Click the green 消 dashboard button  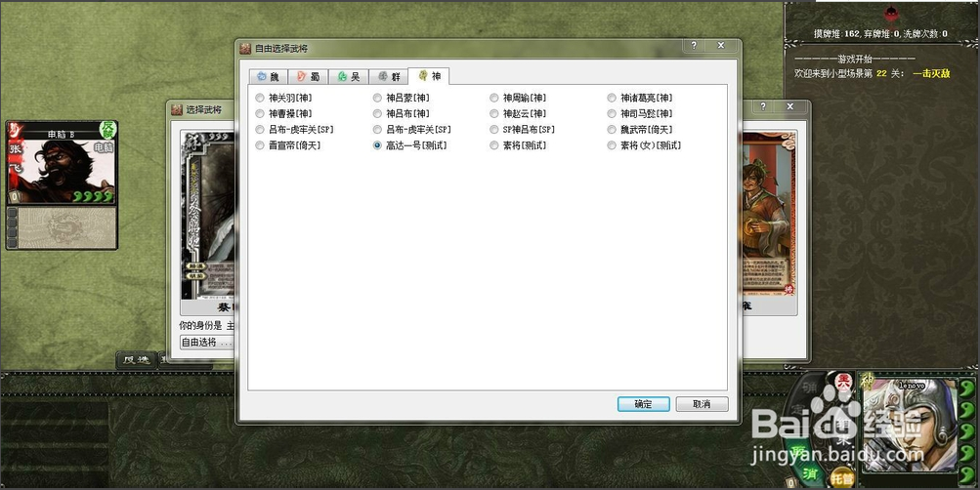click(x=810, y=475)
